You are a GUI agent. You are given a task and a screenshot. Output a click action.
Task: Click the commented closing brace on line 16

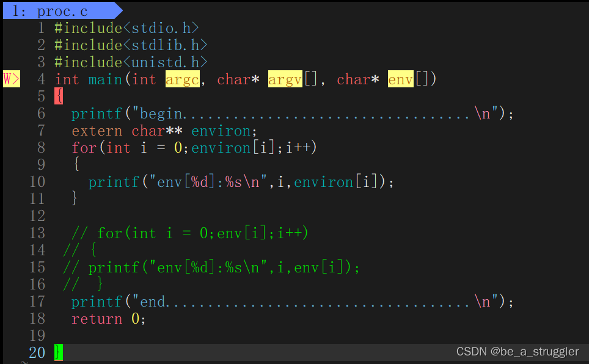coord(83,284)
